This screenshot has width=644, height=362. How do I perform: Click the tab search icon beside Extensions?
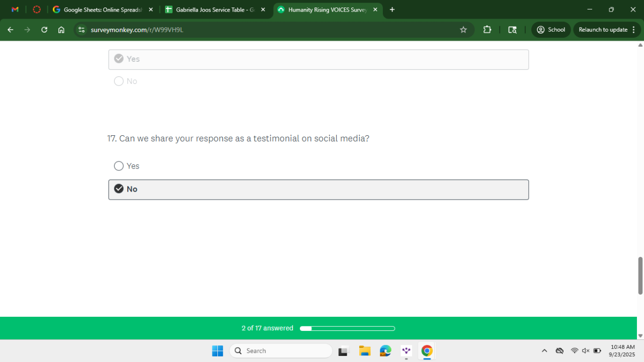coord(512,30)
